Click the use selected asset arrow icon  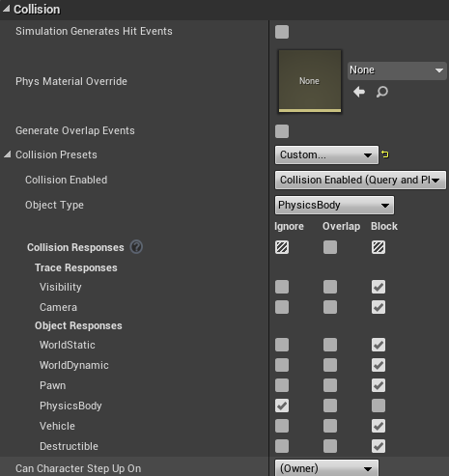359,92
